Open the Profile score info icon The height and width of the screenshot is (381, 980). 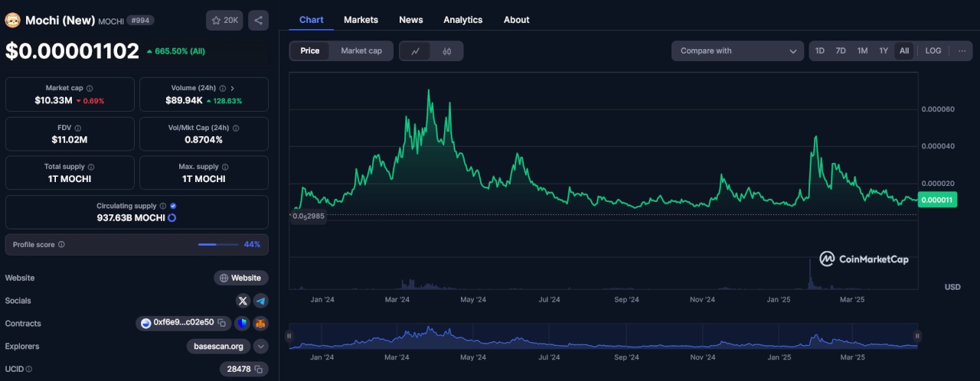pyautogui.click(x=61, y=245)
